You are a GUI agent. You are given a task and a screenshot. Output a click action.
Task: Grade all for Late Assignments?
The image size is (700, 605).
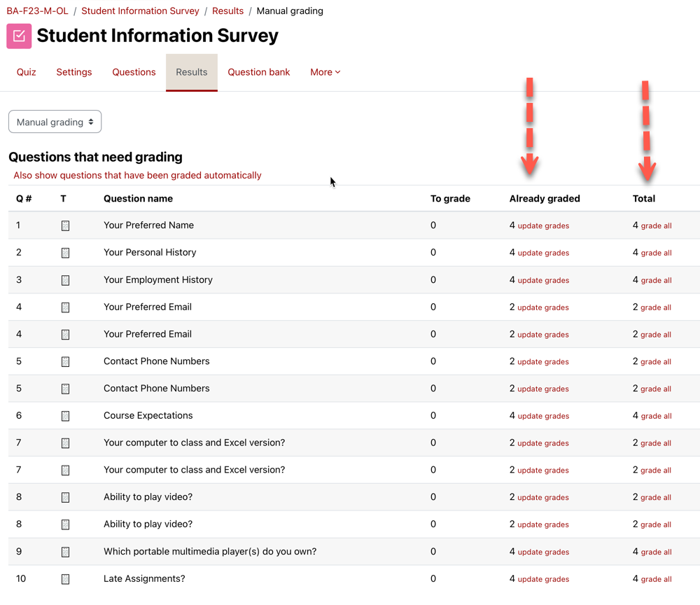tap(657, 579)
